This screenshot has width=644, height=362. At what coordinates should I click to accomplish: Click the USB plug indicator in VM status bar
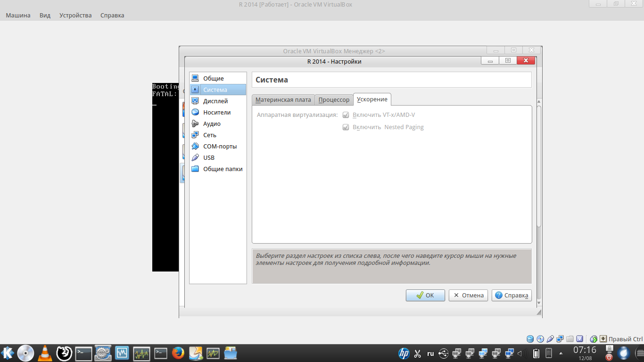(x=550, y=339)
